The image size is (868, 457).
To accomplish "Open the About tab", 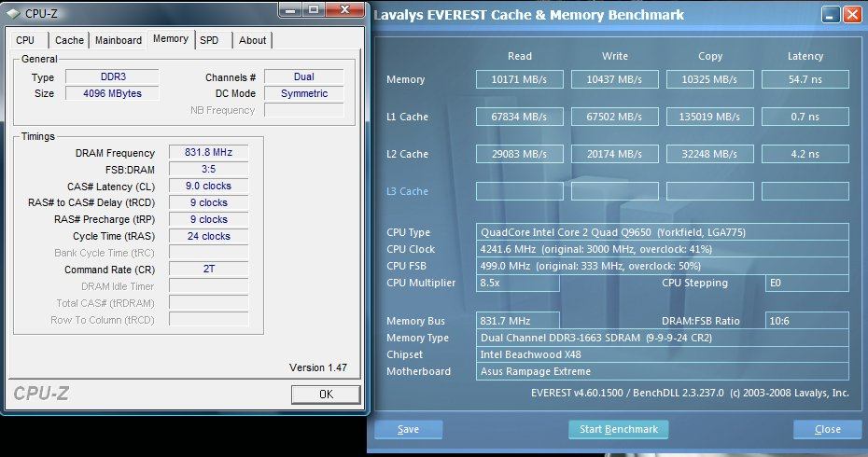I will click(252, 40).
